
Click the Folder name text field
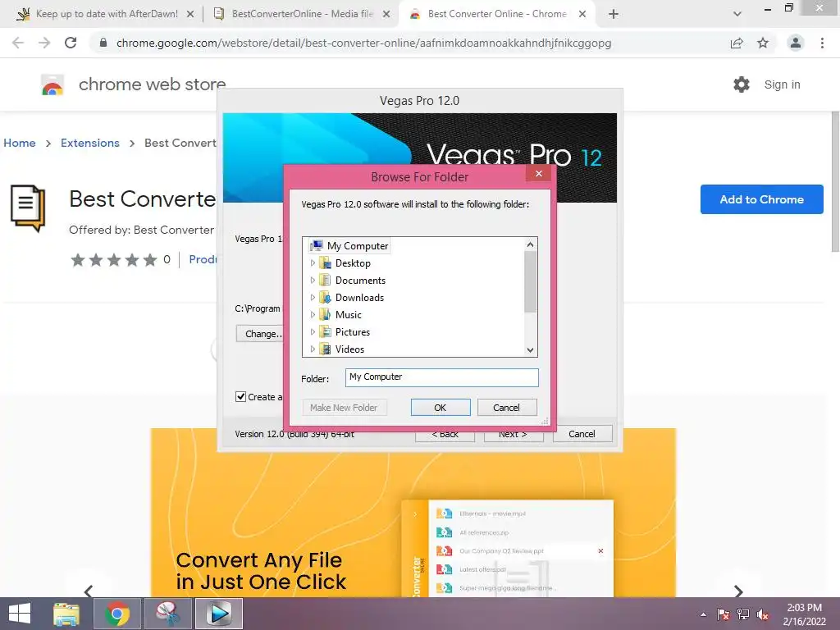pyautogui.click(x=442, y=377)
